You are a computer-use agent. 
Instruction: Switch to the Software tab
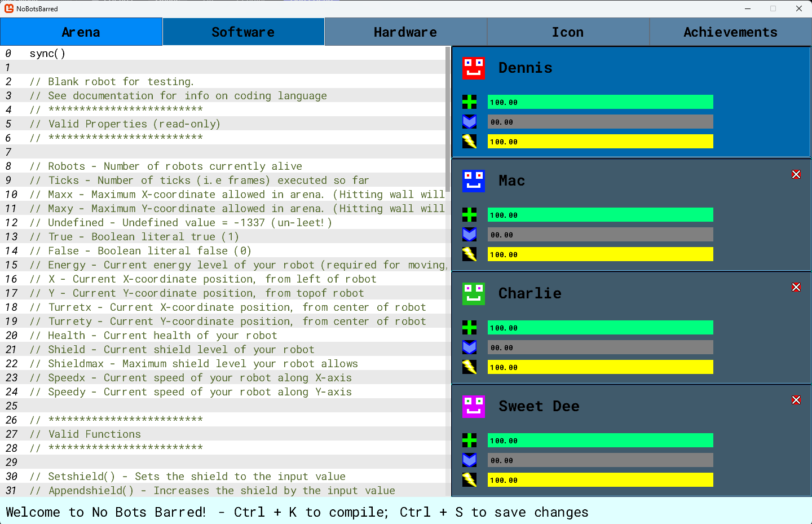[x=244, y=32]
